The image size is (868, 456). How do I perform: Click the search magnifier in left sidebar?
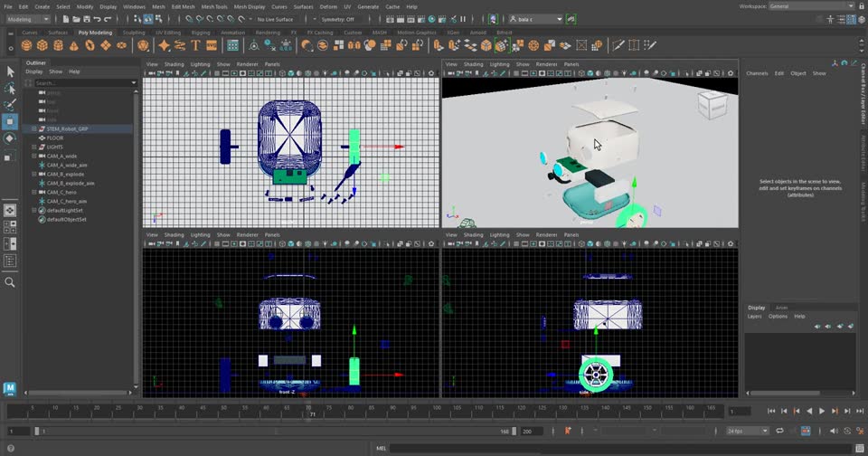(x=10, y=282)
